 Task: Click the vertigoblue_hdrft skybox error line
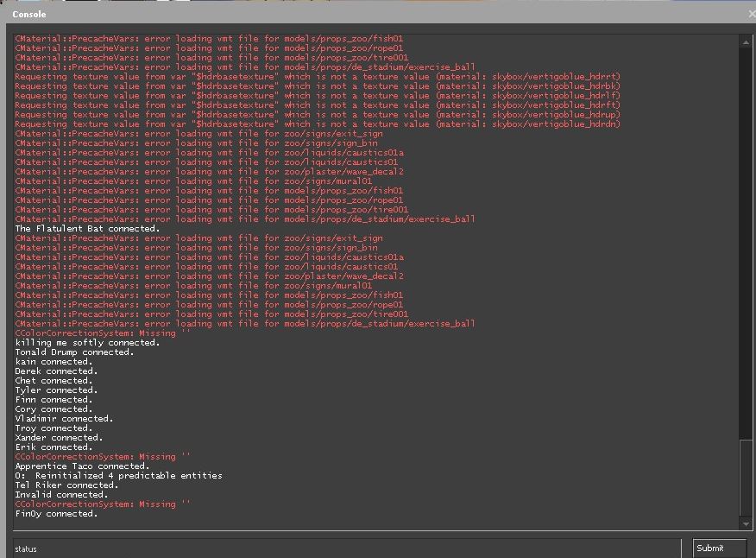click(x=318, y=105)
